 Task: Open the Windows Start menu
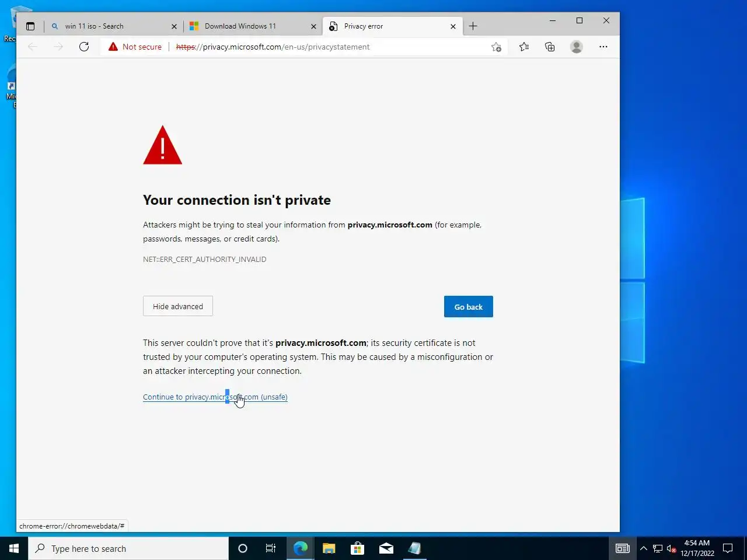(x=14, y=548)
